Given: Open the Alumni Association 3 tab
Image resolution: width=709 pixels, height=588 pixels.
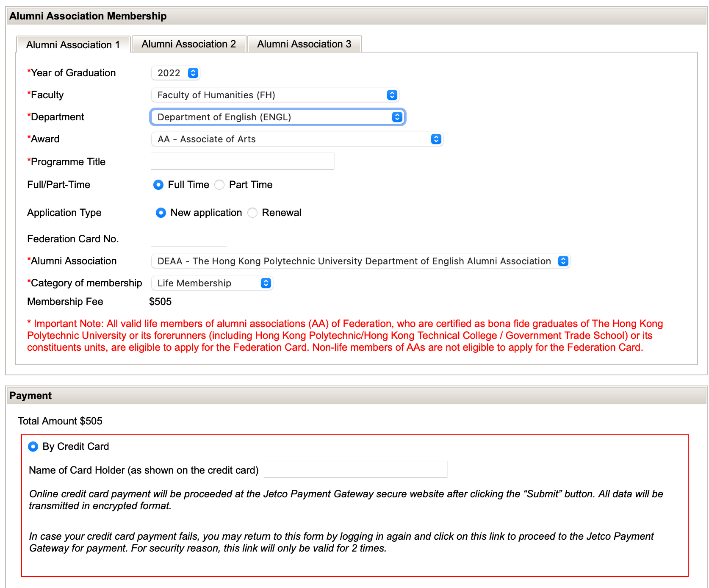Looking at the screenshot, I should pos(304,44).
